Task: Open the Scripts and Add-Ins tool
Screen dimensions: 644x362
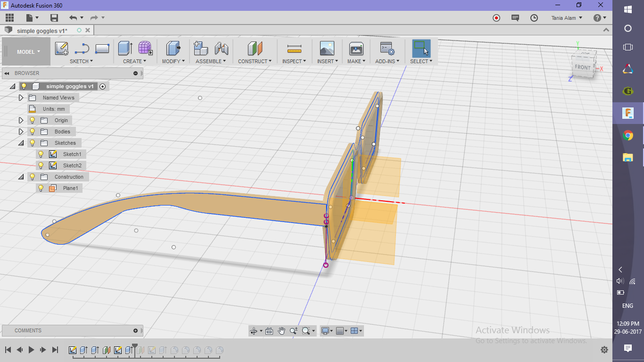Action: click(387, 48)
